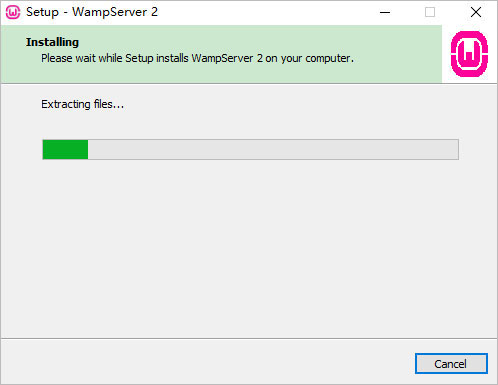Viewport: 498px width, 385px height.
Task: Click the green filled part of progress bar
Action: click(x=65, y=149)
